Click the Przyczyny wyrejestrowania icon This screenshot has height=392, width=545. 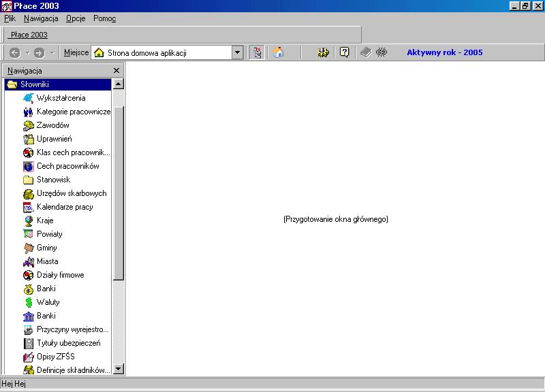pos(29,329)
